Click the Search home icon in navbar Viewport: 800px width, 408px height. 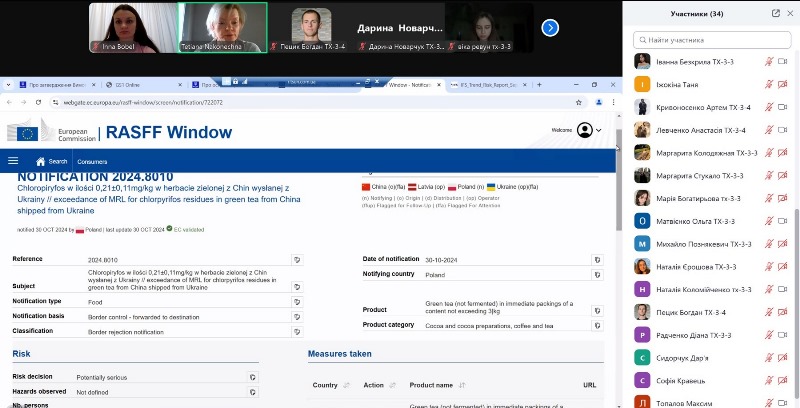41,161
